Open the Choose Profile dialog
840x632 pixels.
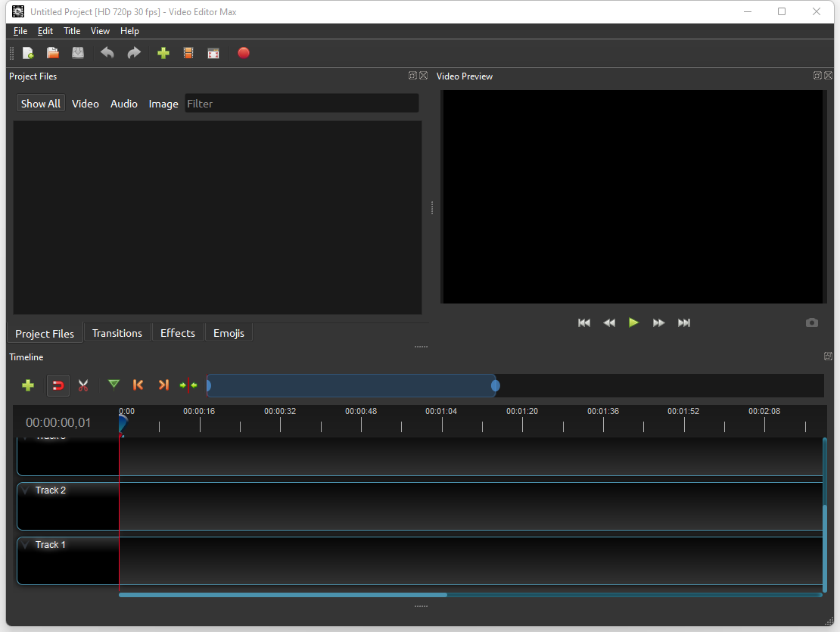click(x=188, y=53)
